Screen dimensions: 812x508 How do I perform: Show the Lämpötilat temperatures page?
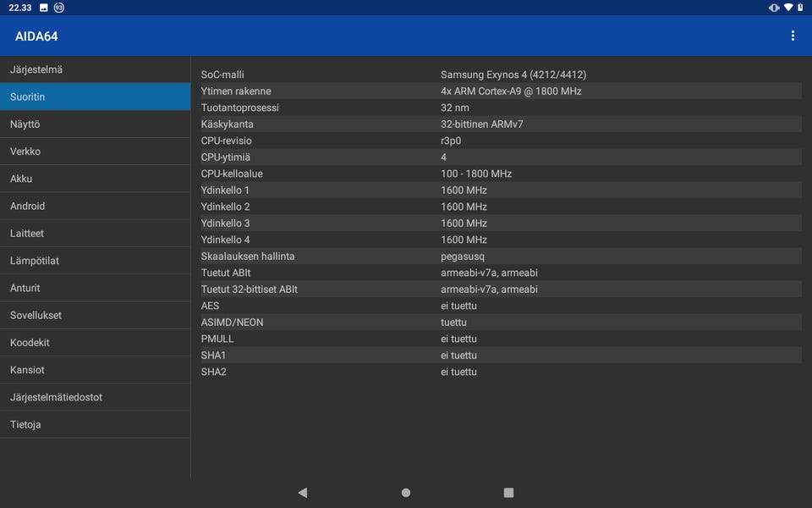tap(96, 261)
